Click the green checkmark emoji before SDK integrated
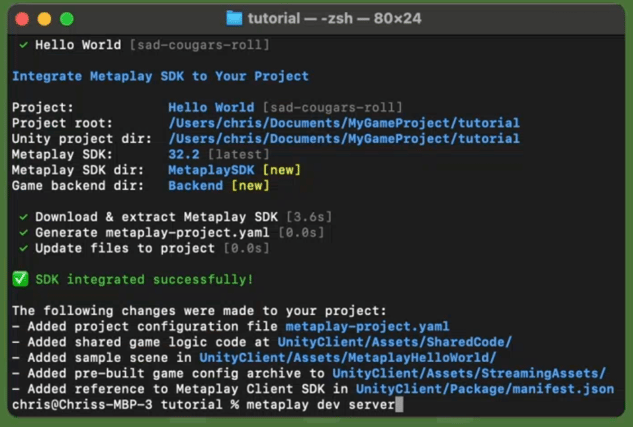This screenshot has height=427, width=633. click(20, 279)
